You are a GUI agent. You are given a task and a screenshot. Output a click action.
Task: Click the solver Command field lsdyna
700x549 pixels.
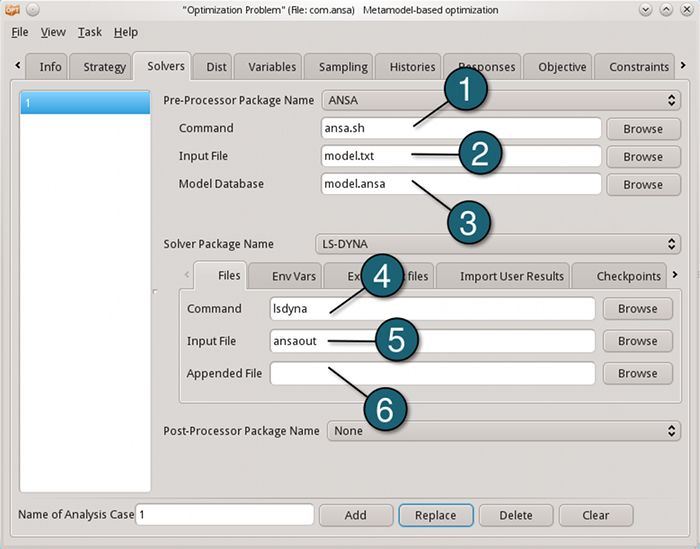(432, 309)
